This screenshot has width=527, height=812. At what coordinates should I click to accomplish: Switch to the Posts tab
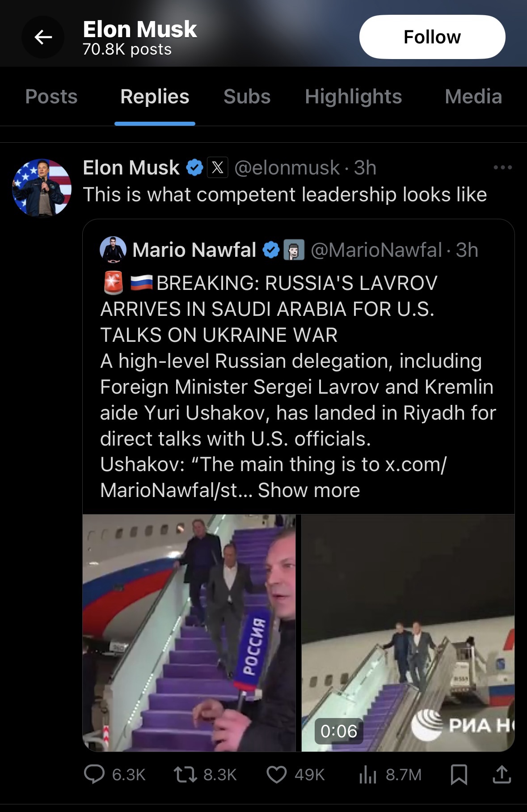51,97
